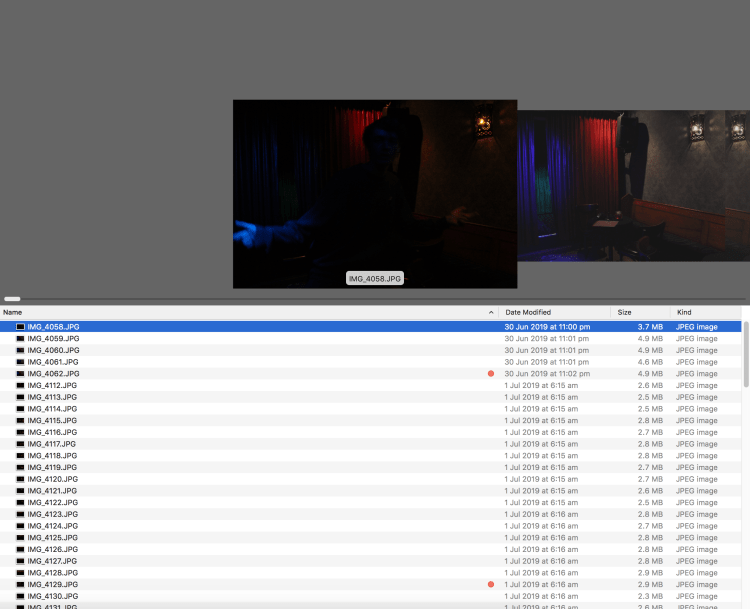Select the IMG_4059.JPG file name
Viewport: 750px width, 609px height.
(x=53, y=339)
